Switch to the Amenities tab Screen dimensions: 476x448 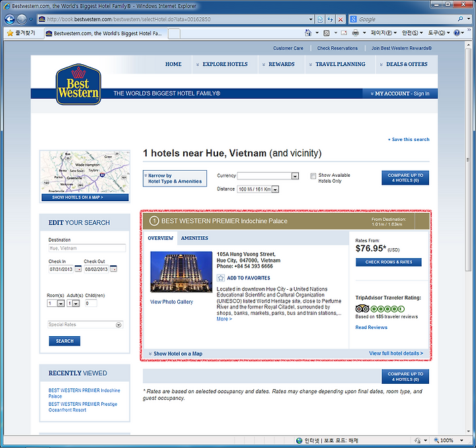(194, 238)
